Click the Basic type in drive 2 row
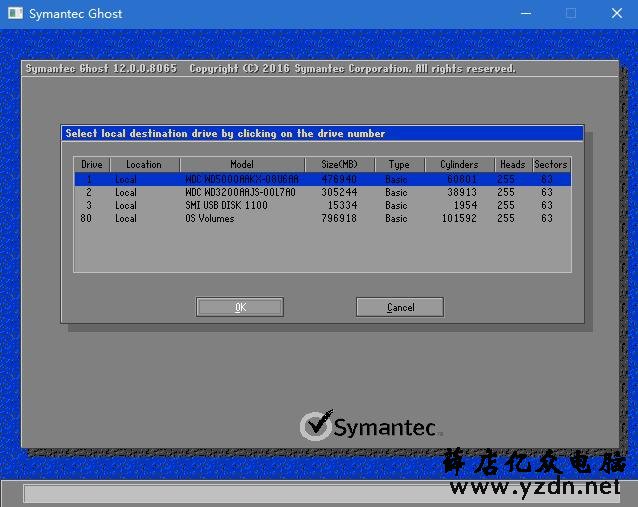 [x=396, y=192]
